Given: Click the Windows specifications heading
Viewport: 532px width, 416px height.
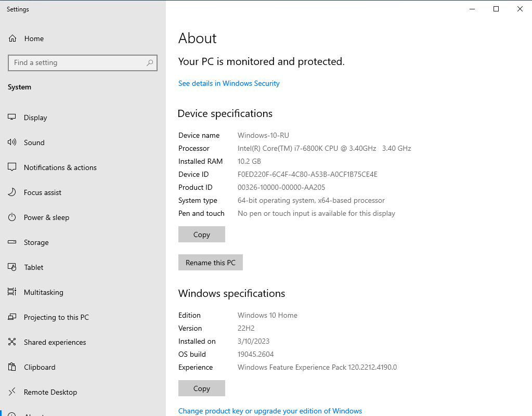Looking at the screenshot, I should 232,293.
